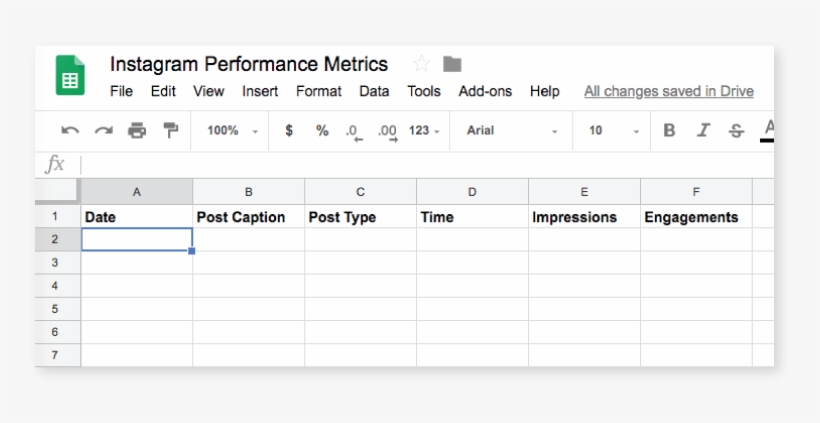Increase decimal places icon

tap(388, 132)
